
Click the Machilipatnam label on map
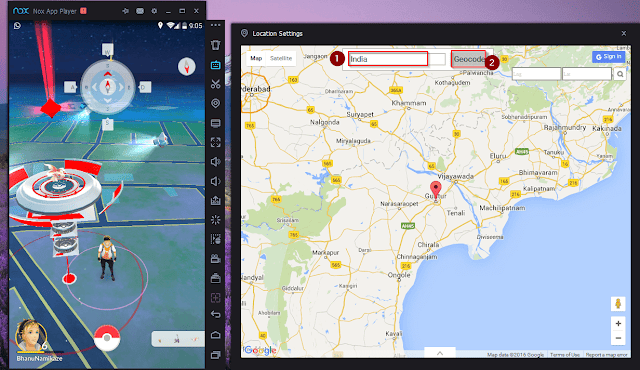tap(502, 208)
